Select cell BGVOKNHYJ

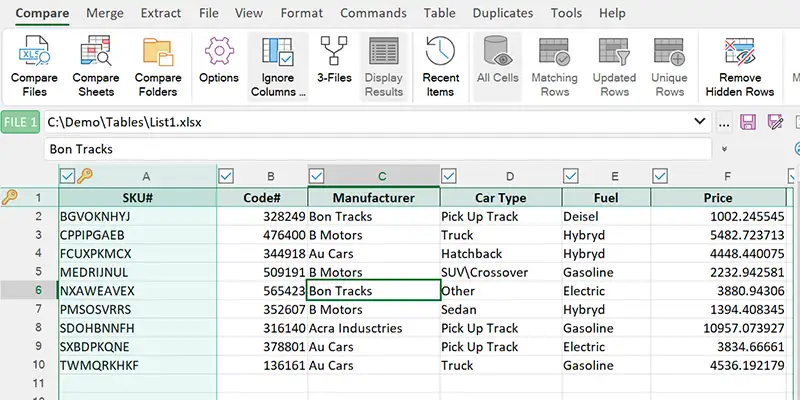(138, 216)
